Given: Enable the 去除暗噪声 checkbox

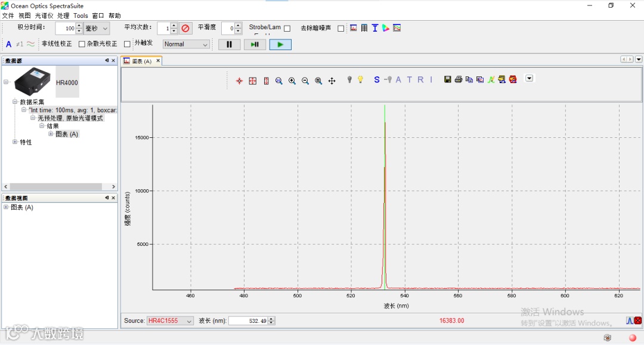Looking at the screenshot, I should coord(340,29).
